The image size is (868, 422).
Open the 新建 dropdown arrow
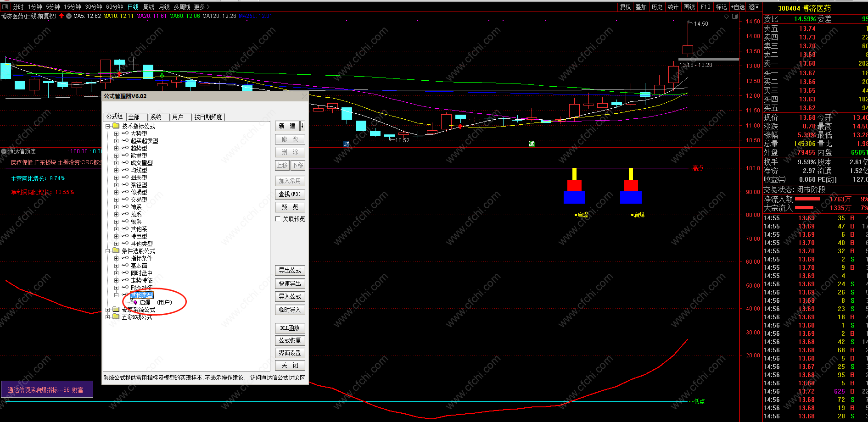coord(302,126)
